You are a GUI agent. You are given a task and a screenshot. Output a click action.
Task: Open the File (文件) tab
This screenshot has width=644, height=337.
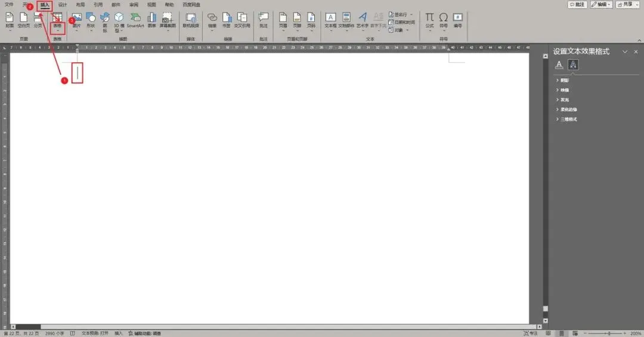pyautogui.click(x=8, y=5)
